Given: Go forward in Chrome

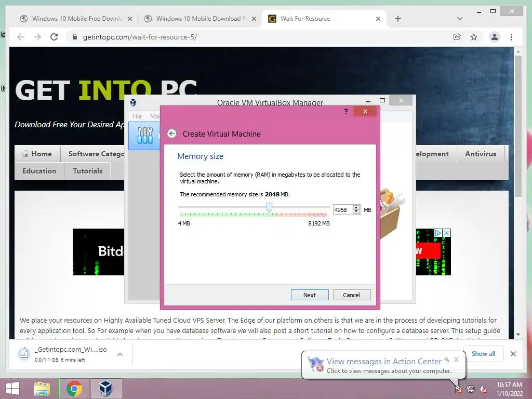Looking at the screenshot, I should pos(37,37).
